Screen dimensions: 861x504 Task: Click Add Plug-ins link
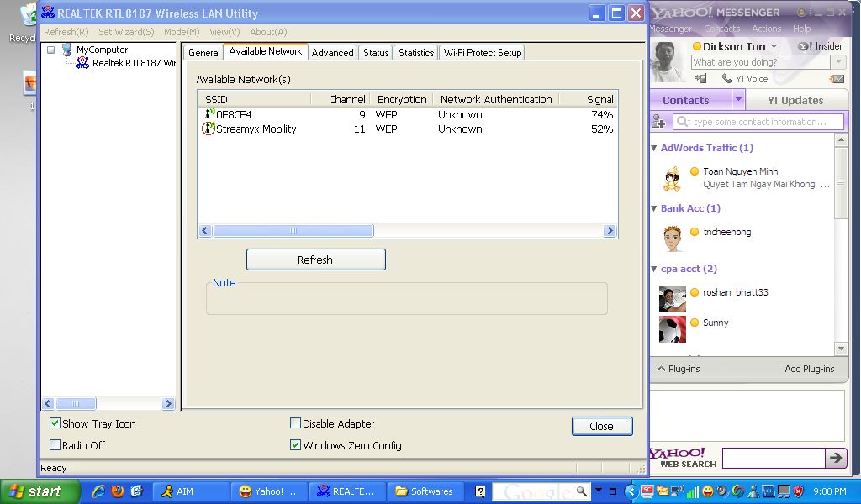pos(809,369)
